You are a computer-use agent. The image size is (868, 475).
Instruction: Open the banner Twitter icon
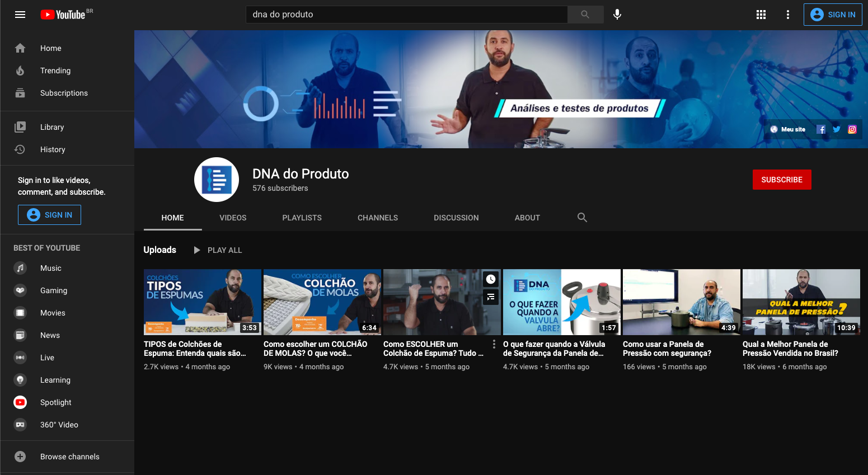[837, 129]
